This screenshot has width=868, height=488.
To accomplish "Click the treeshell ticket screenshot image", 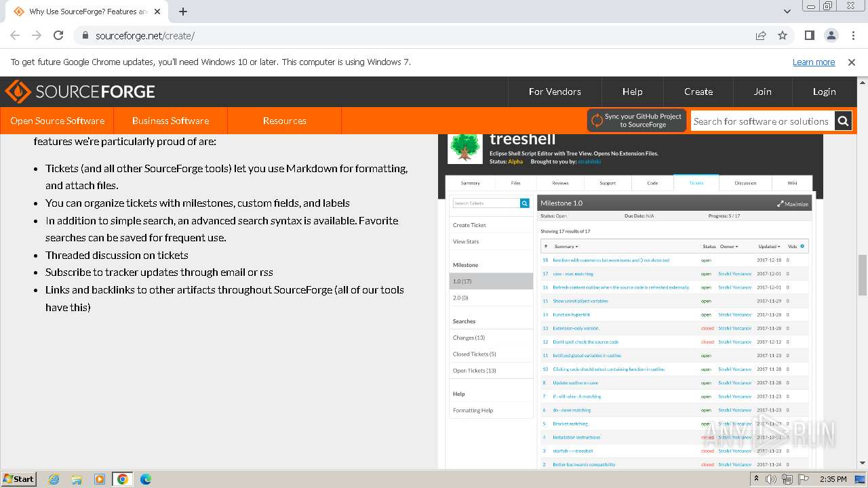I will tap(631, 302).
